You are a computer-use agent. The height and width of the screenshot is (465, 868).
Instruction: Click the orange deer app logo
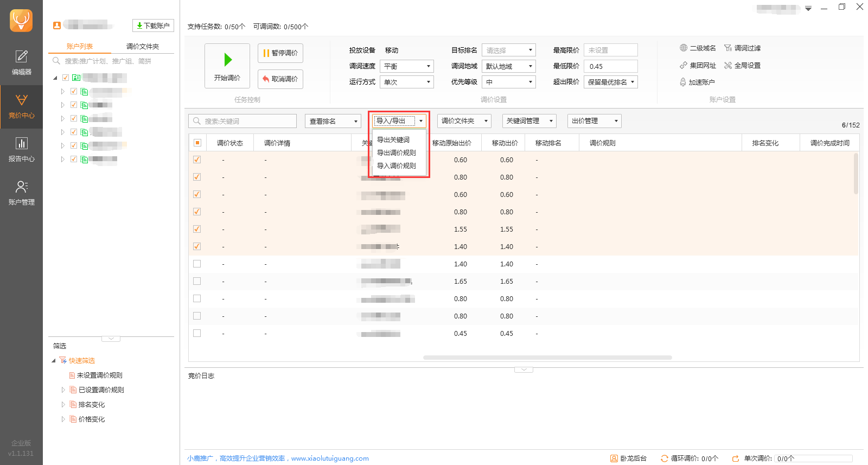click(21, 21)
